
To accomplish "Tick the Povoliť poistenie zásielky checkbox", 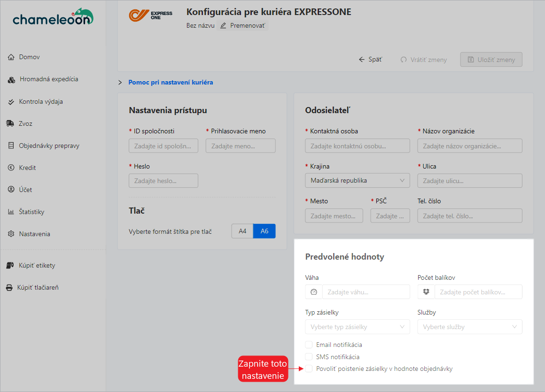I will 309,369.
